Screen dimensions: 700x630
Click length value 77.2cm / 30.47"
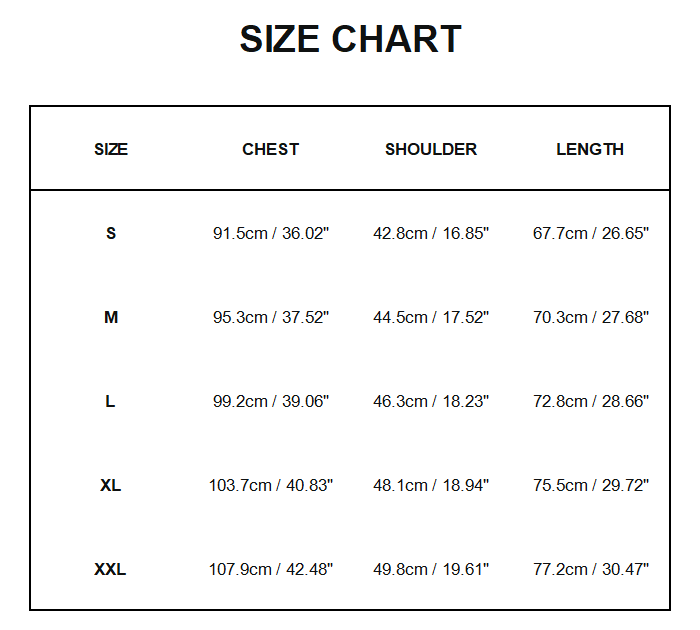pyautogui.click(x=591, y=569)
